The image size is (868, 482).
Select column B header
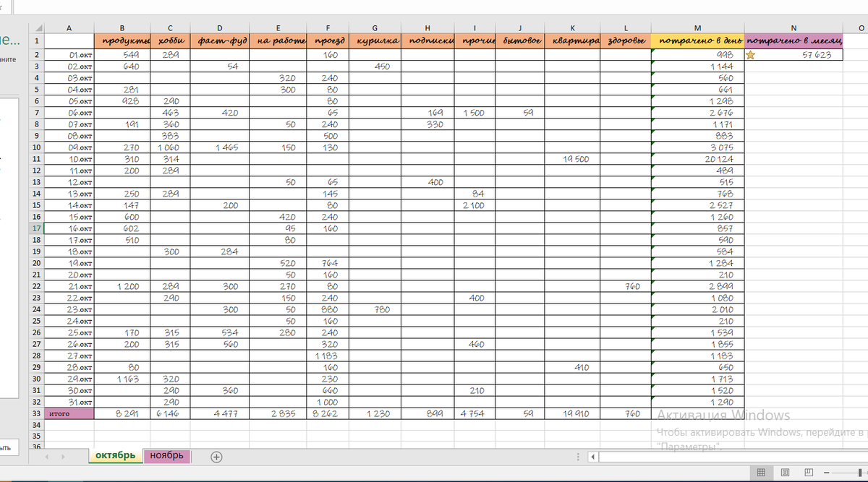pos(122,27)
